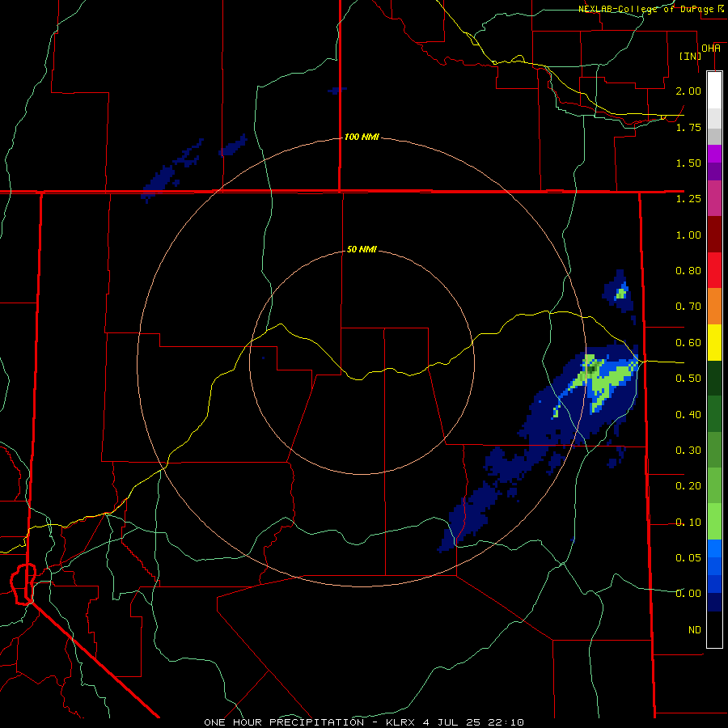Click the 0.05 legend value
The image size is (728, 728).
tap(688, 558)
